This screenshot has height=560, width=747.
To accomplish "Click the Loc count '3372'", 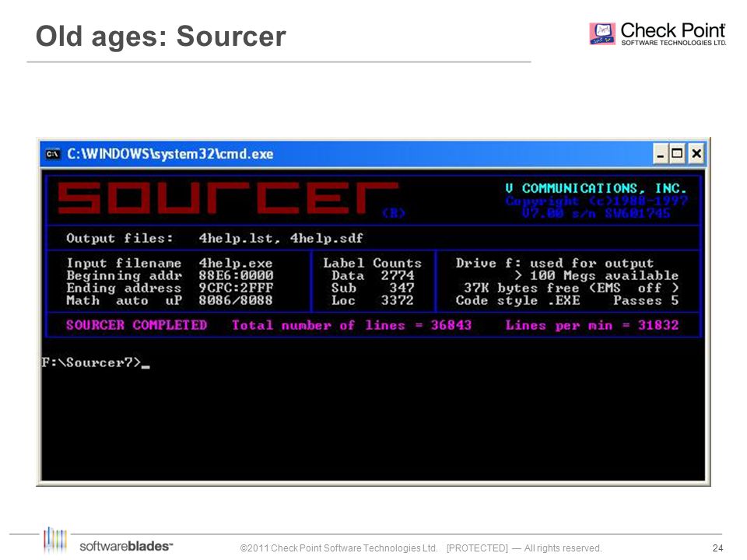I will pyautogui.click(x=398, y=300).
